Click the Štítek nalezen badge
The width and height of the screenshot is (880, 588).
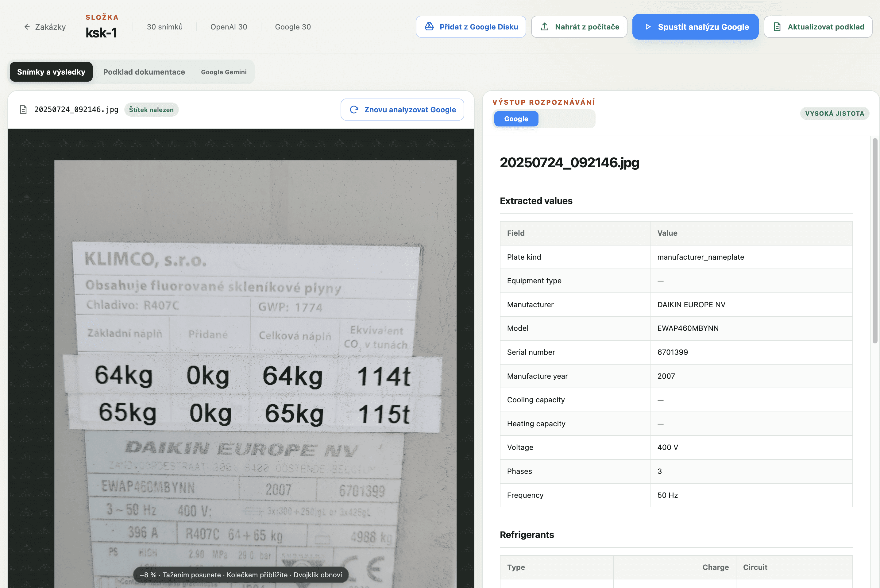tap(151, 110)
